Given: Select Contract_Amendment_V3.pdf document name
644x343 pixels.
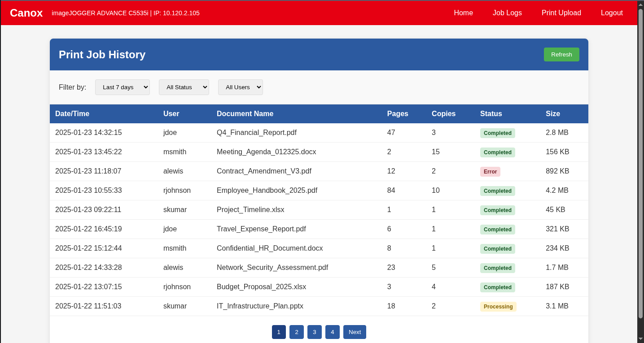Looking at the screenshot, I should (x=264, y=171).
